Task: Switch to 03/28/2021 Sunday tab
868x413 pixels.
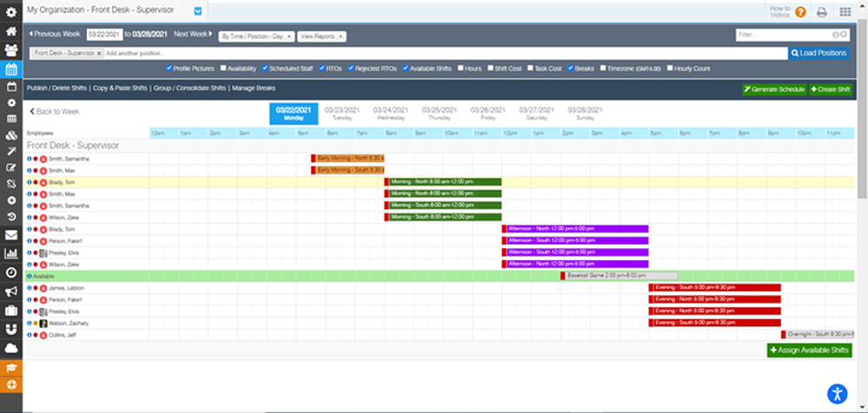Action: coord(585,114)
